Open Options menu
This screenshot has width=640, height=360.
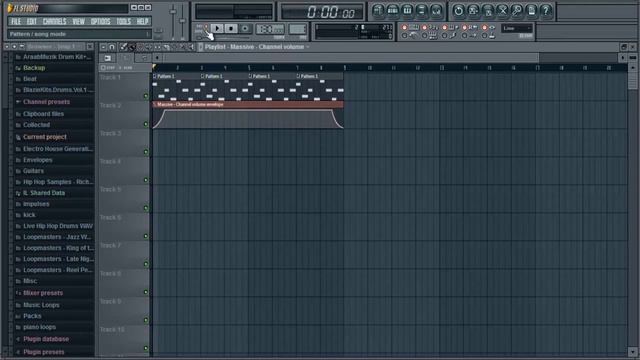(100, 21)
